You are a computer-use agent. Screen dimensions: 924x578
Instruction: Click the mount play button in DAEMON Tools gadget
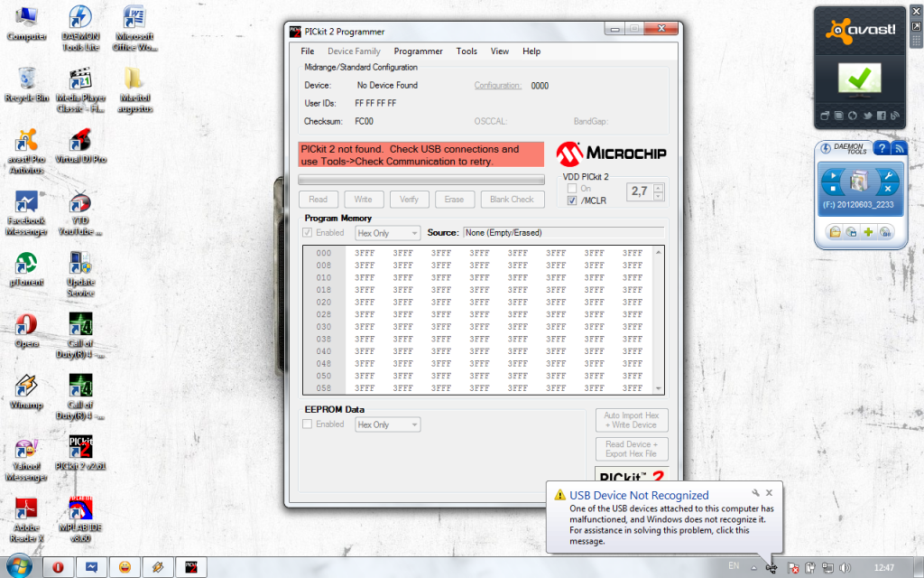coord(833,175)
